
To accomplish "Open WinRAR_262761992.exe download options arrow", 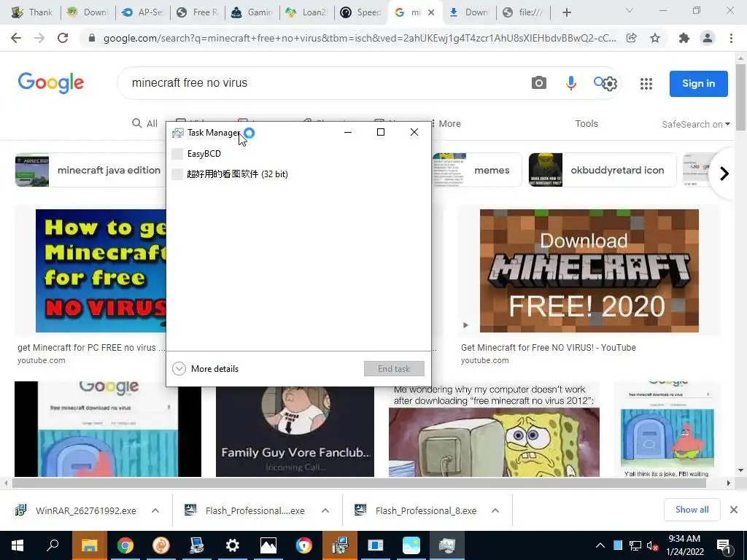I will coord(155,510).
